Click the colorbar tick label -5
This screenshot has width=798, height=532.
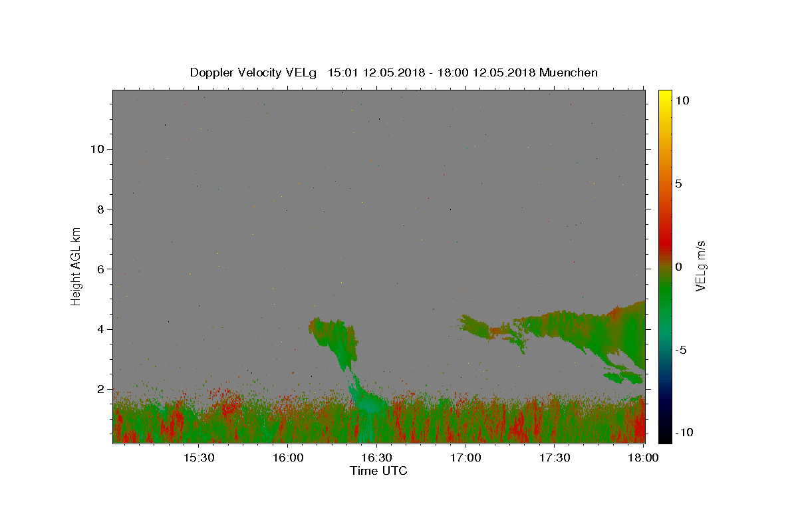pyautogui.click(x=681, y=349)
